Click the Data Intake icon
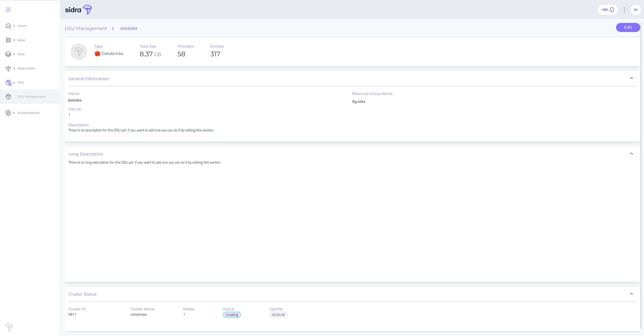This screenshot has height=336, width=644. pos(8,68)
